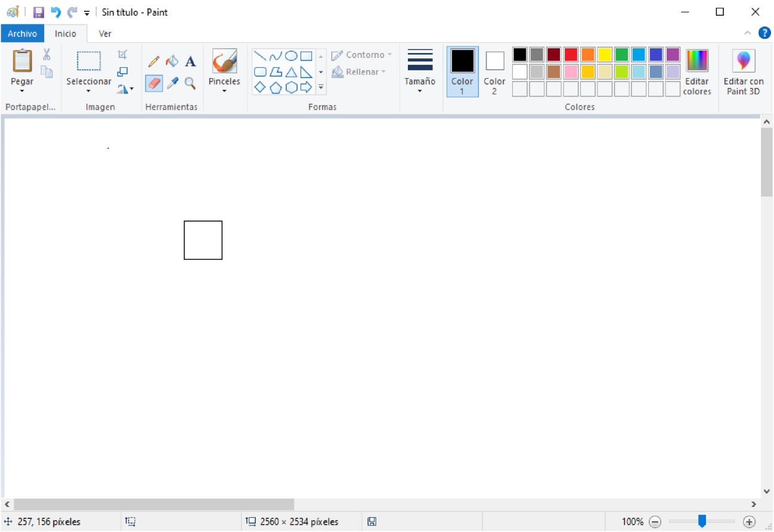This screenshot has width=774, height=532.
Task: Choose the Oval shape
Action: click(x=291, y=56)
